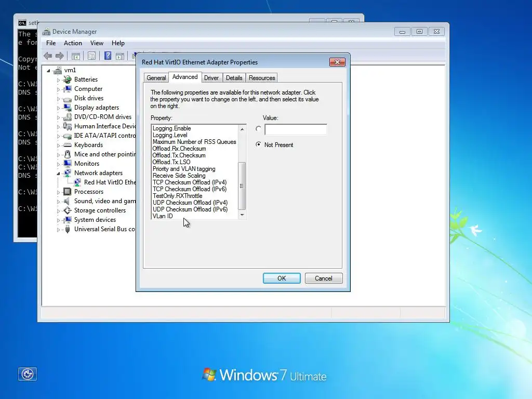Open the Action menu

tap(73, 43)
